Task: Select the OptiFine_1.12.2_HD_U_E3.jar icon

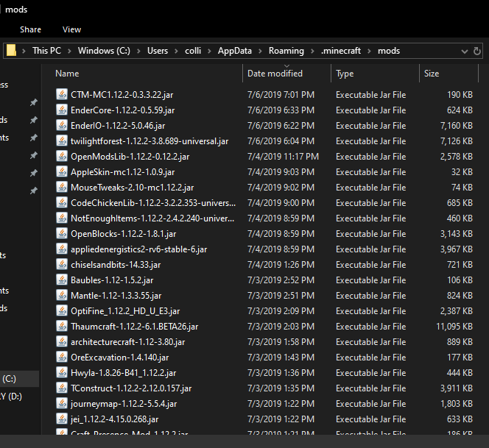Action: pos(62,310)
